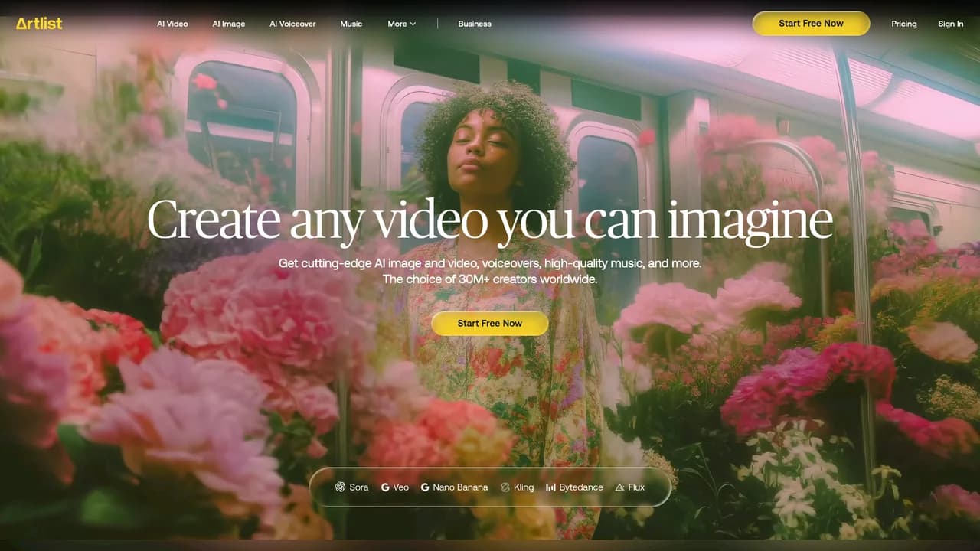The image size is (980, 551).
Task: Click the Artlist logo
Action: point(39,24)
